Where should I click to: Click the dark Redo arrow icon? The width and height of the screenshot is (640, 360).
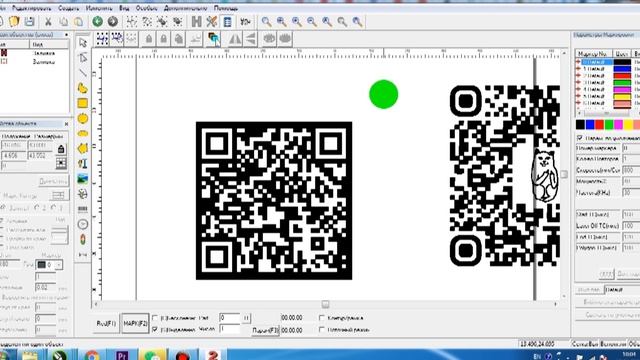[x=113, y=22]
